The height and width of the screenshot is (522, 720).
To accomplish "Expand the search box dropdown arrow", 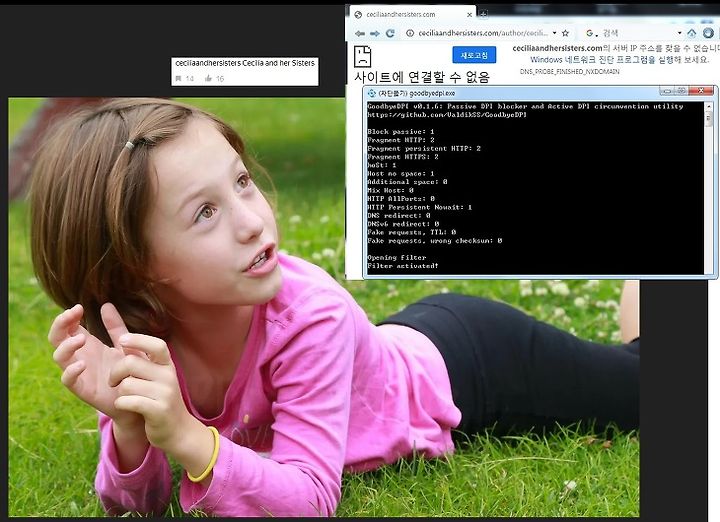I will coord(680,33).
